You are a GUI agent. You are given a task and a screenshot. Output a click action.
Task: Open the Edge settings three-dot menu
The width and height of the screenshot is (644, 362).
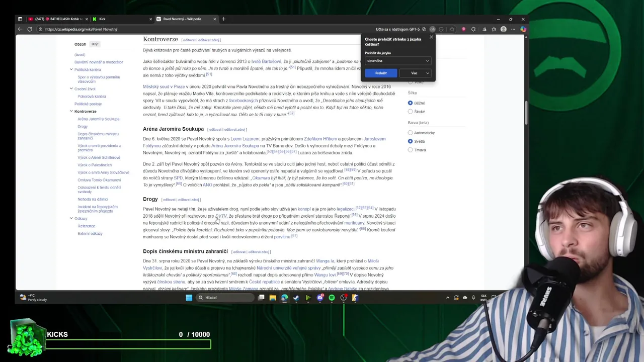coord(513,29)
